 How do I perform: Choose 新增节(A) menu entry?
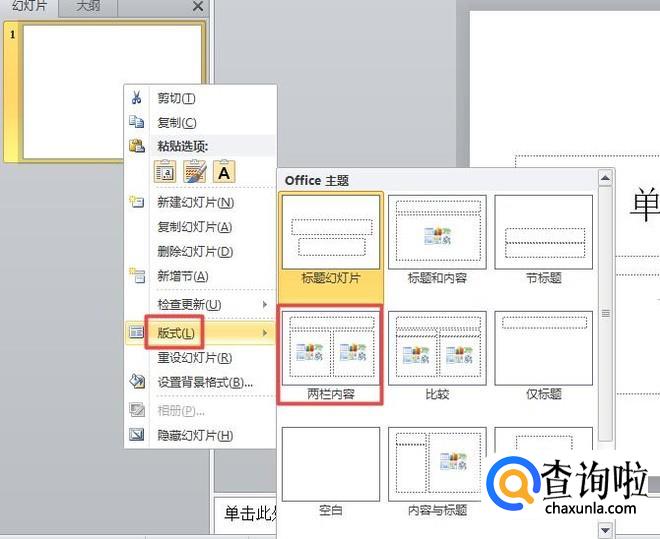pyautogui.click(x=200, y=276)
